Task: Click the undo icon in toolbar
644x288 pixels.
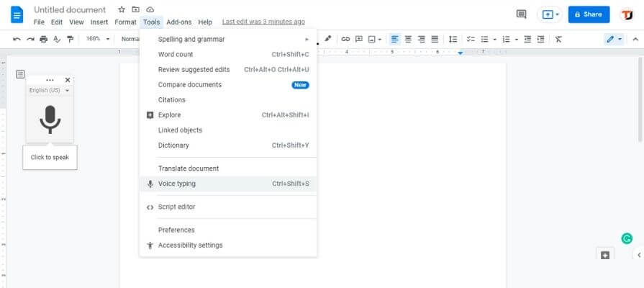Action: 17,39
